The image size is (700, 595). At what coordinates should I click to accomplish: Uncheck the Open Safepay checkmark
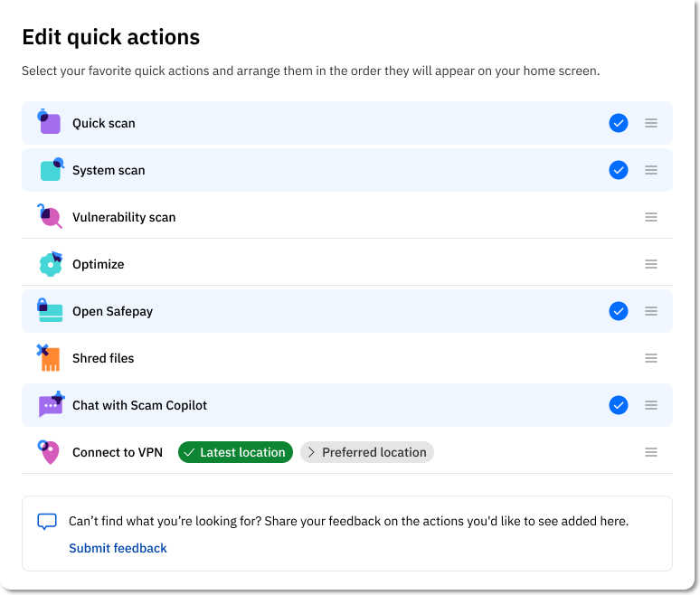point(619,311)
